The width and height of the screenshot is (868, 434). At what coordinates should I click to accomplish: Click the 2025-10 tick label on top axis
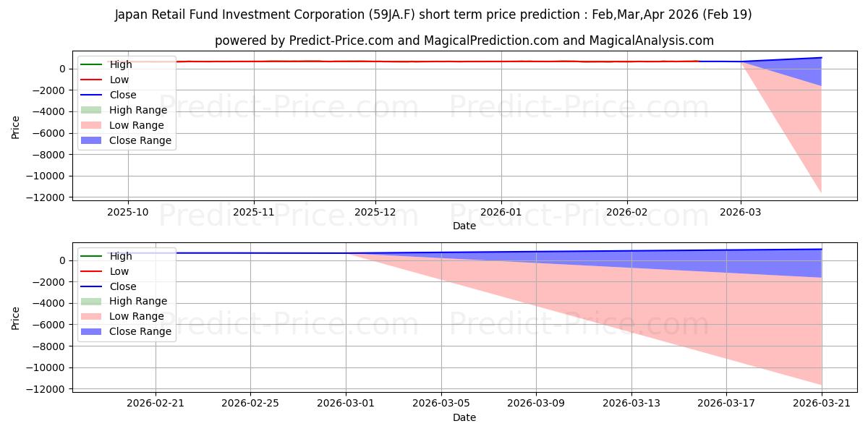128,212
